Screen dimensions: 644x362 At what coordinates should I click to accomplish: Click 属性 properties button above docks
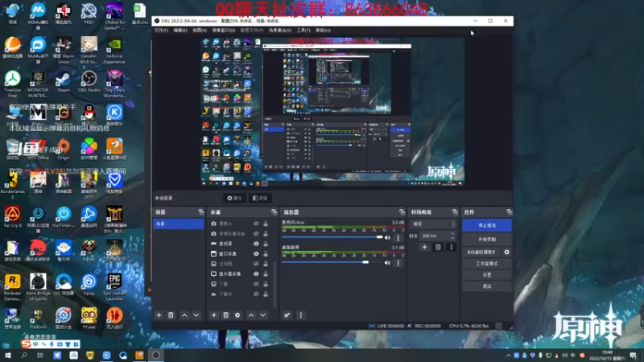click(x=234, y=198)
